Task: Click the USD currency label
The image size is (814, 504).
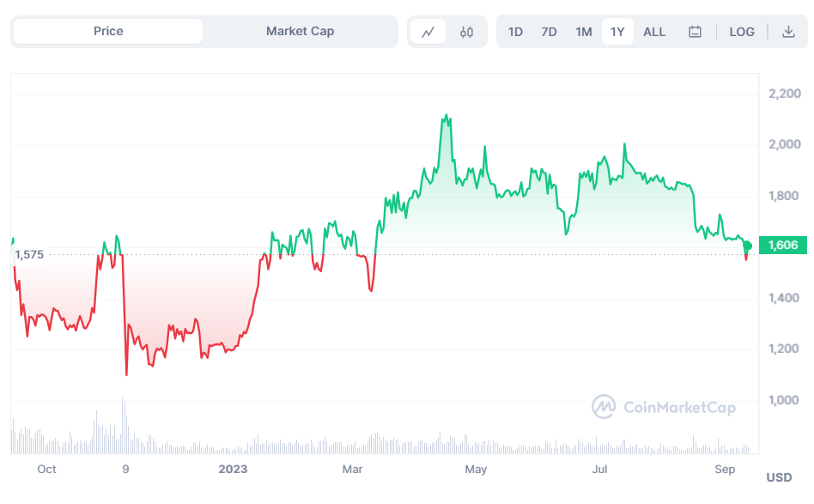Action: (779, 477)
